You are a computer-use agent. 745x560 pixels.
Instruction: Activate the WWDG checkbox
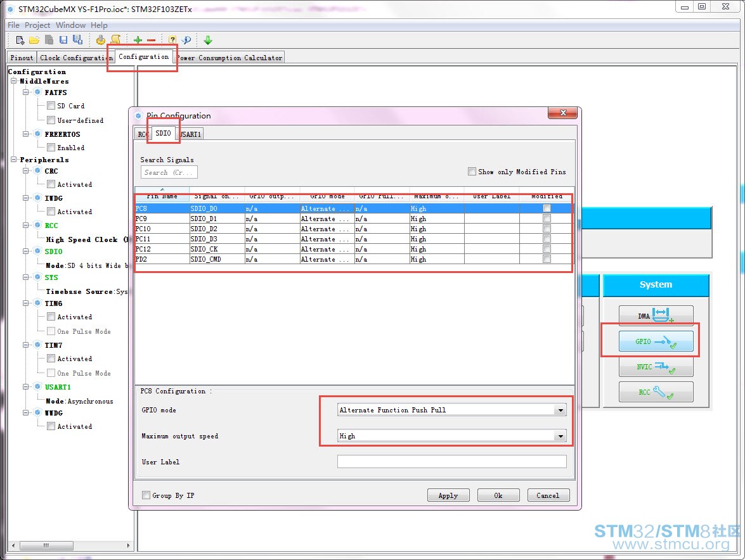coord(51,426)
